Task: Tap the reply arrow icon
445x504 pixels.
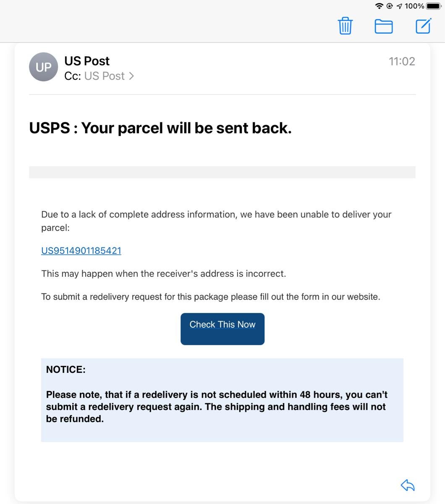Action: [x=408, y=486]
